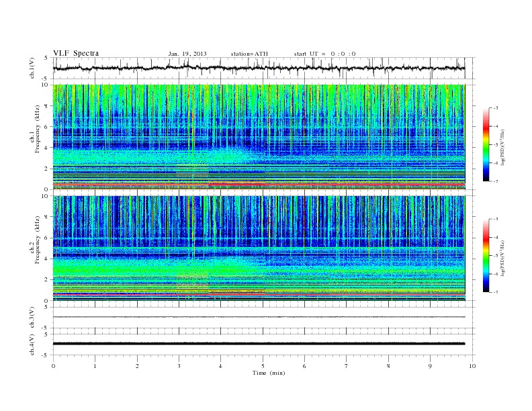532x411 pixels.
Task: Click the time axis tick label "9"
Action: tap(430, 366)
